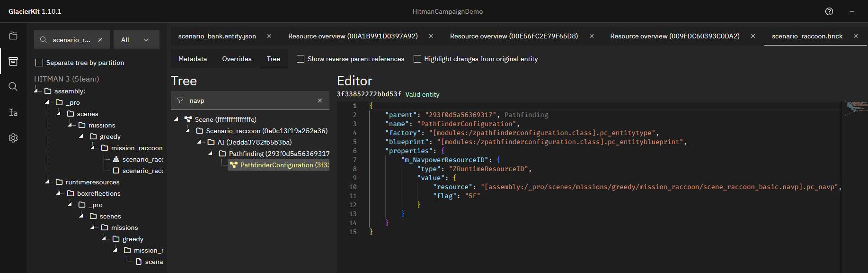Clear the navp tree filter
Viewport: 868px width, 273px height.
click(320, 100)
